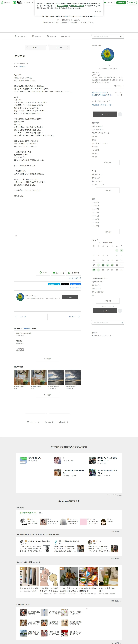Open the RSS feed link
Viewport: 138px width, 644px height.
pos(95,333)
